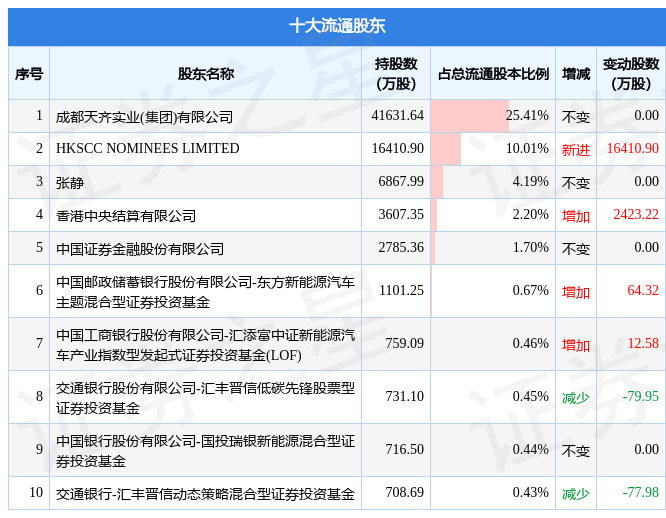Select 中国证券金融股份有限公司 row
Image resolution: width=666 pixels, height=518 pixels.
point(140,249)
